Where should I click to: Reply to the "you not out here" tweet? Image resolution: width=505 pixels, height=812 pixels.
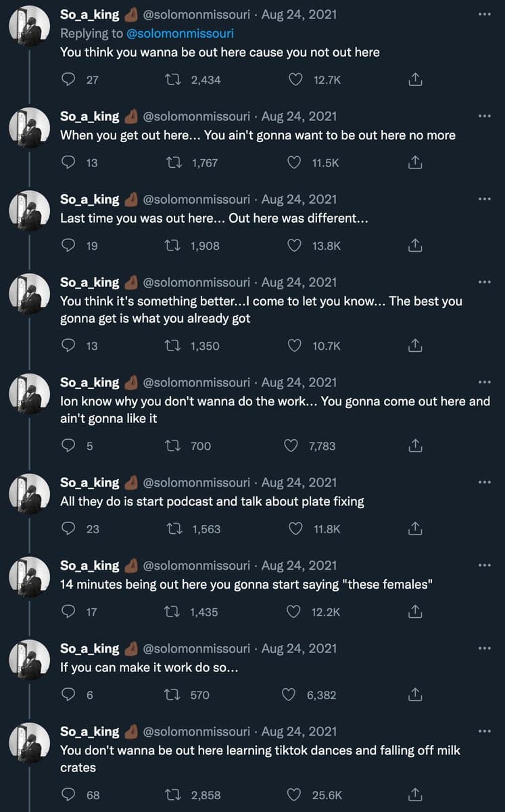pos(68,80)
